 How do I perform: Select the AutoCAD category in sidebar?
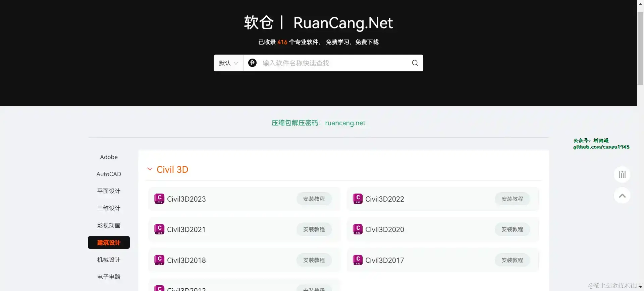tap(109, 174)
